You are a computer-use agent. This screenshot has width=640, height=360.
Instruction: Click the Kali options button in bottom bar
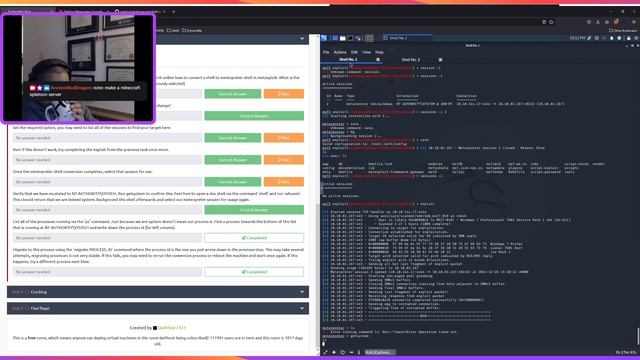pos(380,352)
